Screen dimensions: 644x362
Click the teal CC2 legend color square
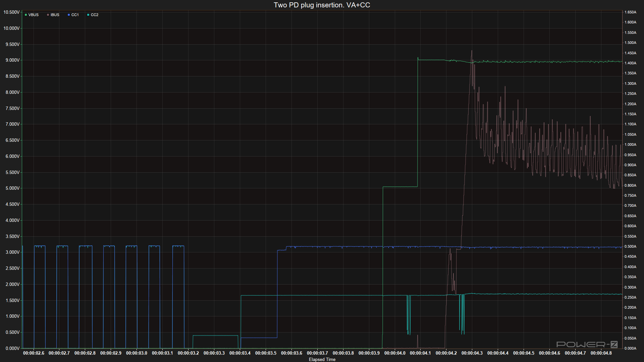coord(88,15)
